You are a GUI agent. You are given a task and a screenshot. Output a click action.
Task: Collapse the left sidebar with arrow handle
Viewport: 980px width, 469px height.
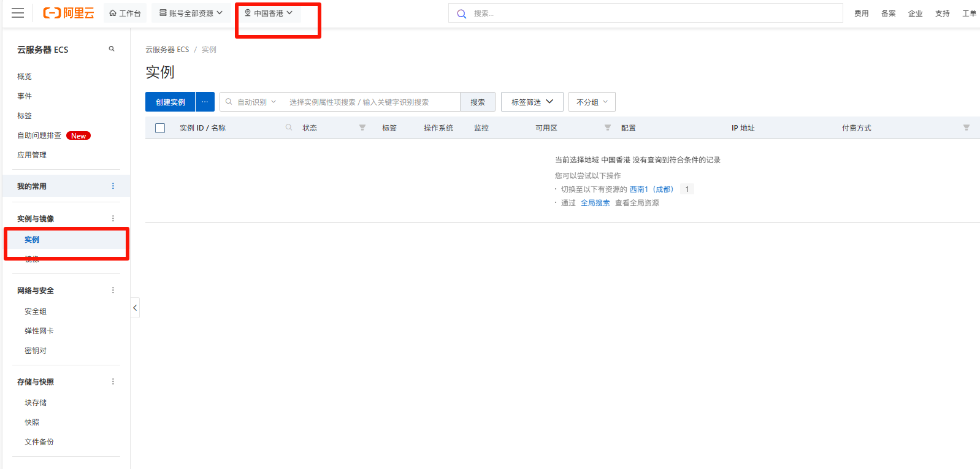pyautogui.click(x=135, y=308)
